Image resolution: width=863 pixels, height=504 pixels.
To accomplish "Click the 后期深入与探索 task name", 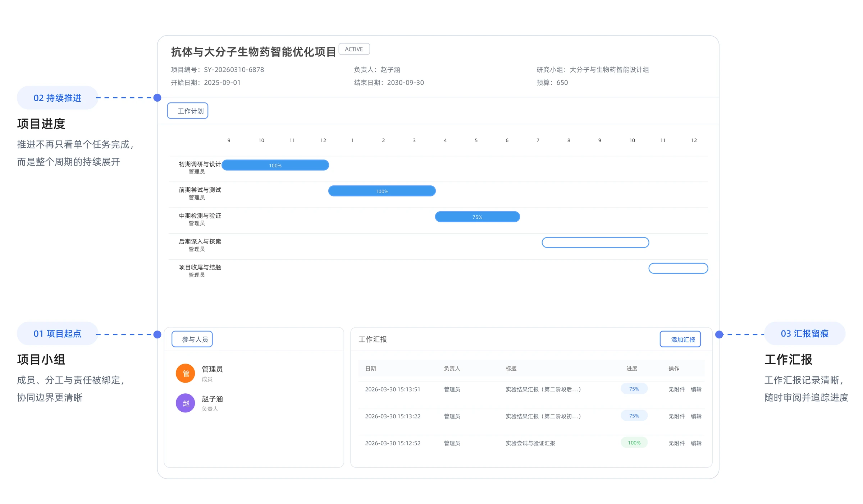I will tap(200, 242).
